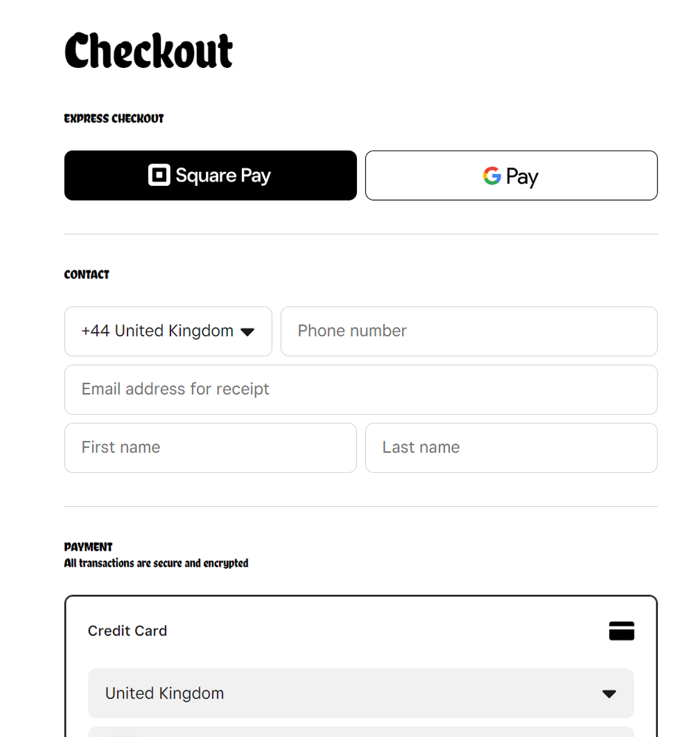Click the Express Checkout section label
The image size is (700, 737).
pyautogui.click(x=114, y=119)
